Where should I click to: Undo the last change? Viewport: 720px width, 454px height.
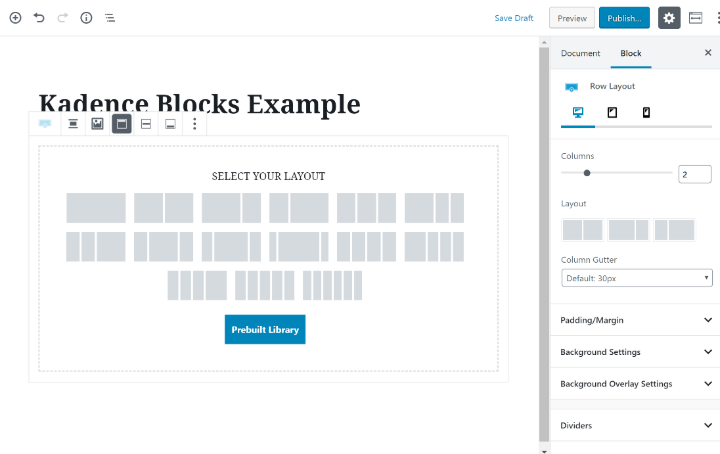click(x=39, y=18)
